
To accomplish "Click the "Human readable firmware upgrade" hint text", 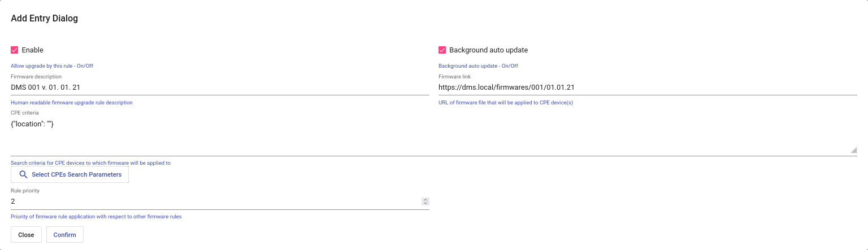I will pos(72,103).
